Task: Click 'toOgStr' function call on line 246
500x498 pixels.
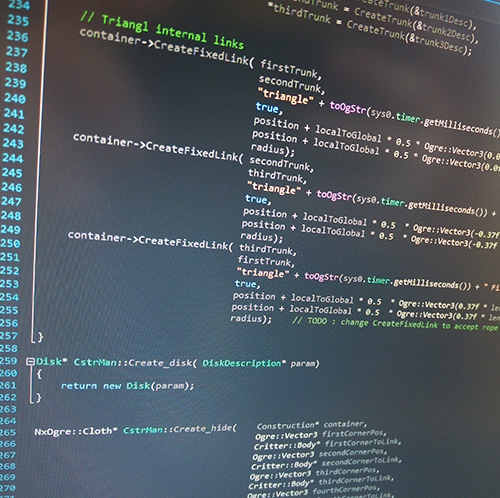Action: (x=335, y=195)
